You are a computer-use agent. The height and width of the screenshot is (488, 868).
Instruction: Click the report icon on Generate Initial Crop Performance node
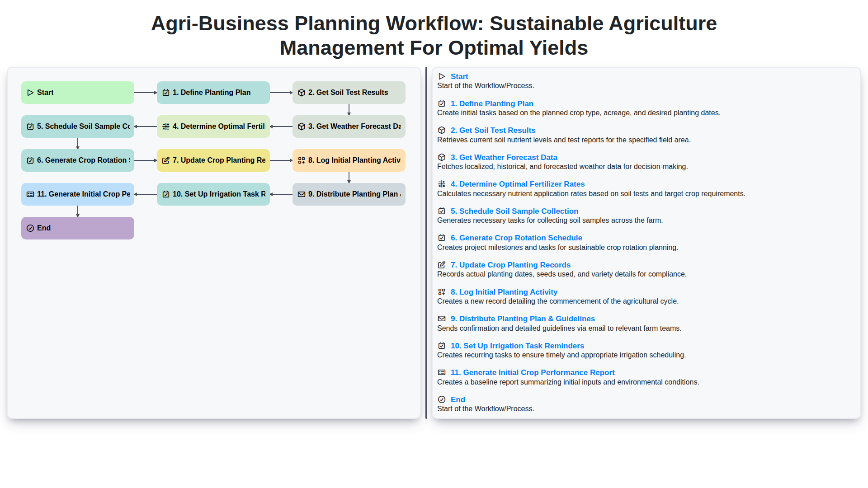[x=30, y=194]
